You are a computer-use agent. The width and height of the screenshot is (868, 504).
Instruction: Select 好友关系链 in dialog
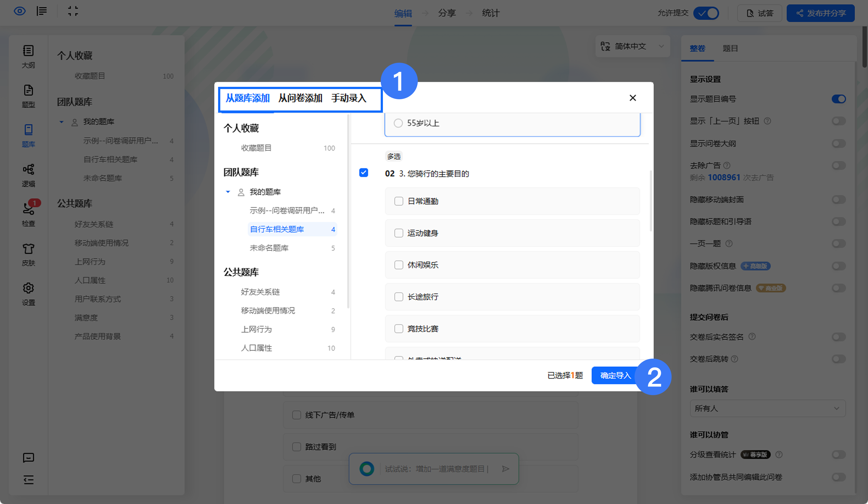288,292
